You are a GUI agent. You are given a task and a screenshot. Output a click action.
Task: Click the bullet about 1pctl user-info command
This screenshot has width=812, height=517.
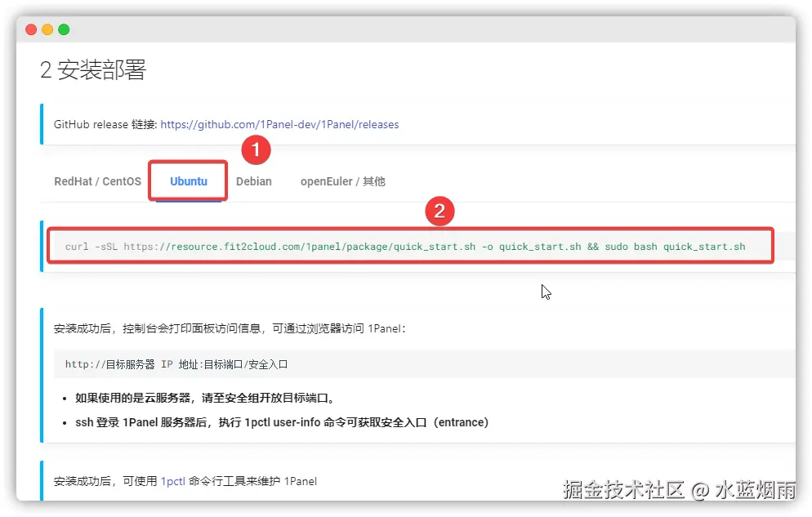click(x=282, y=422)
